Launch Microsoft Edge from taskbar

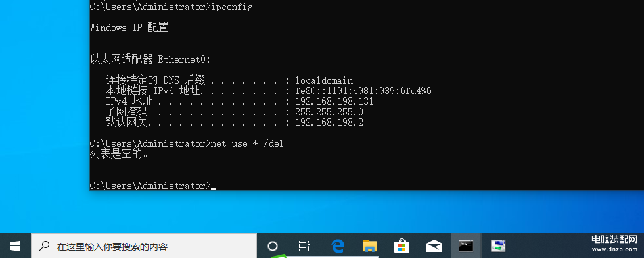click(x=338, y=246)
